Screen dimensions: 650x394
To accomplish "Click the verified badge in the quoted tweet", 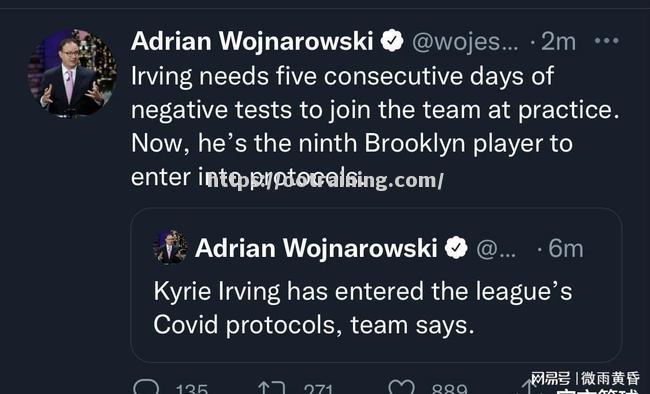I will click(x=456, y=248).
